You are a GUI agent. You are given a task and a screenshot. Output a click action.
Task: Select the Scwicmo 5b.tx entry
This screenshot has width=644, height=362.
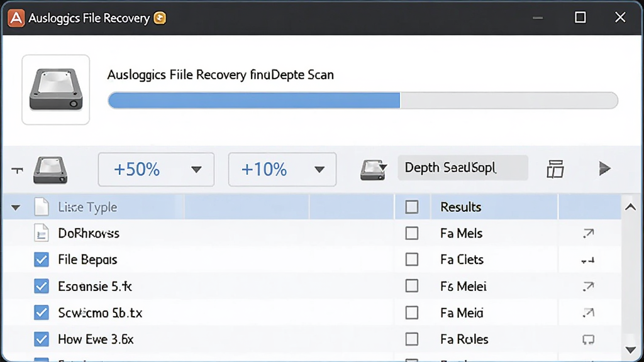click(100, 313)
